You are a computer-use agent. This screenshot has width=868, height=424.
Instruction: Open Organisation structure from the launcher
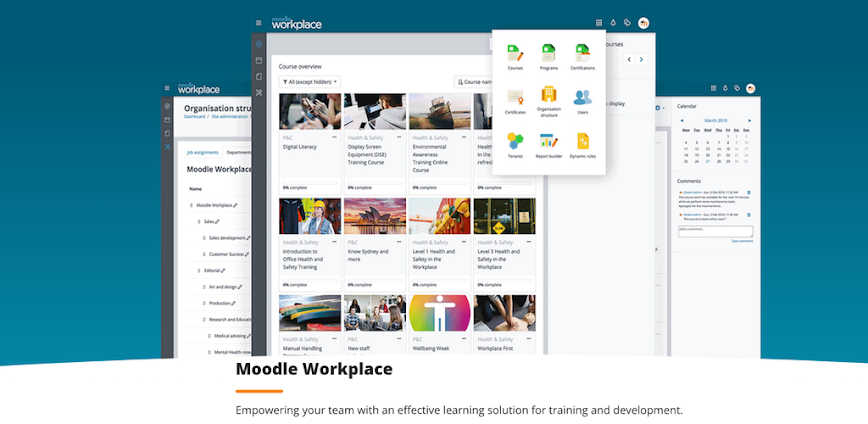[x=548, y=98]
